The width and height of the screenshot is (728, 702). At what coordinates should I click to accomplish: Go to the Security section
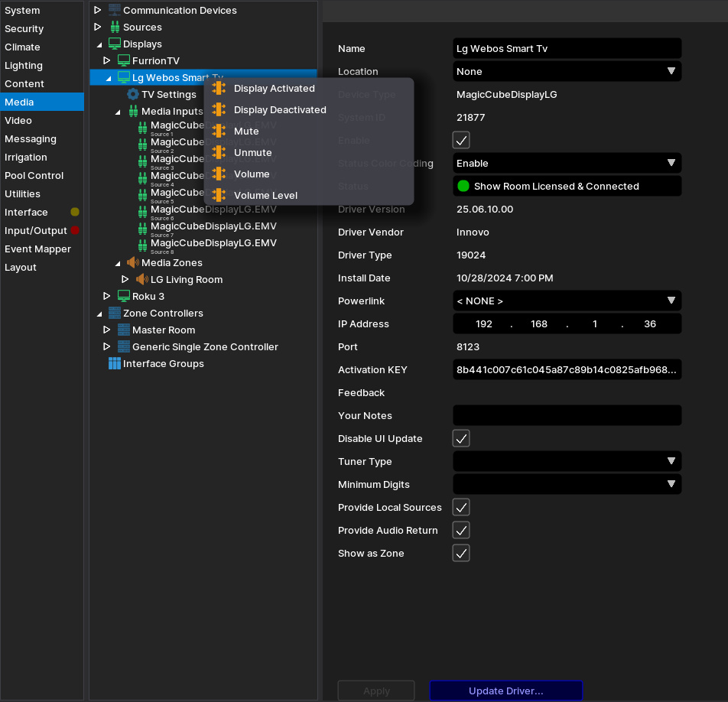[42, 29]
